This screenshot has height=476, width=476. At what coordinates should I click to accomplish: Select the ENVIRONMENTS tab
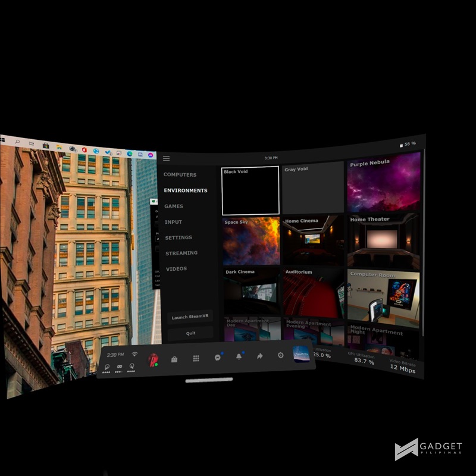(x=186, y=190)
